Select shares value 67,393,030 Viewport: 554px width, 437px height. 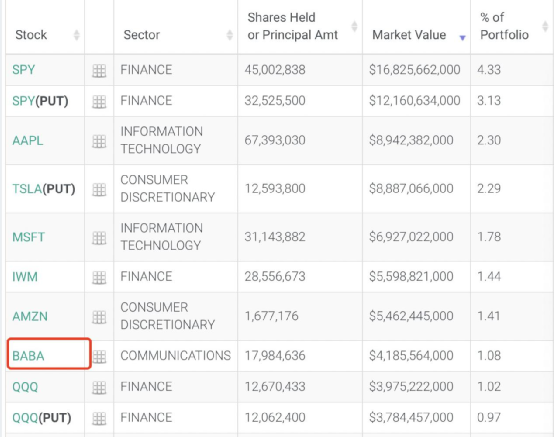pyautogui.click(x=275, y=140)
